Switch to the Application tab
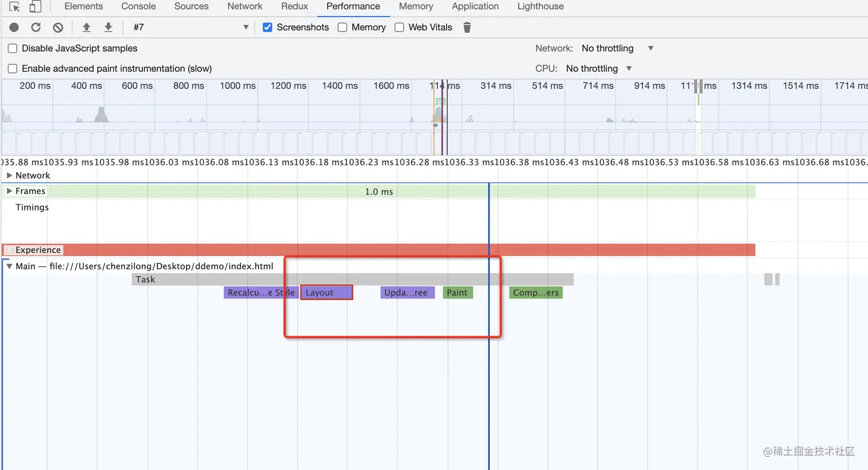This screenshot has height=470, width=868. point(475,6)
